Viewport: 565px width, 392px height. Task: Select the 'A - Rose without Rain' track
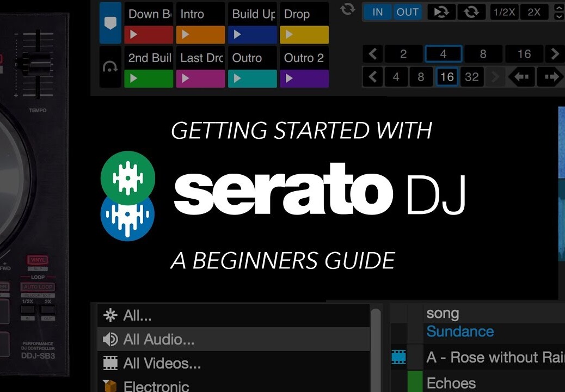495,357
